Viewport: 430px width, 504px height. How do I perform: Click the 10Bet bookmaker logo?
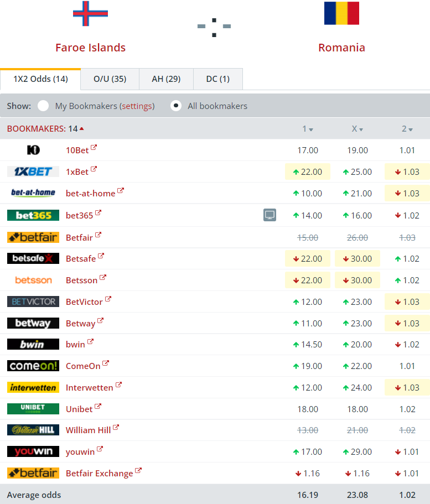33,150
